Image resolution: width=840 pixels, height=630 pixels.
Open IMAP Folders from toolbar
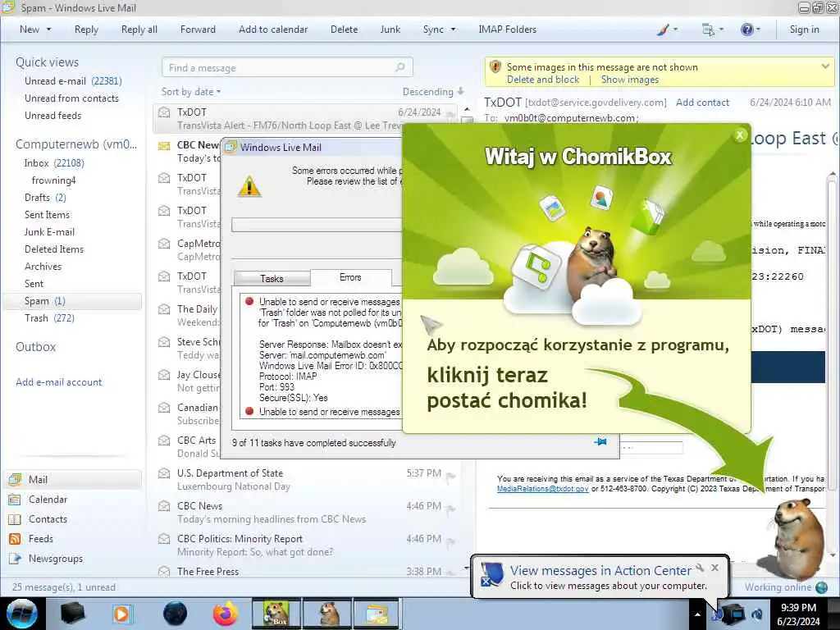tap(507, 30)
